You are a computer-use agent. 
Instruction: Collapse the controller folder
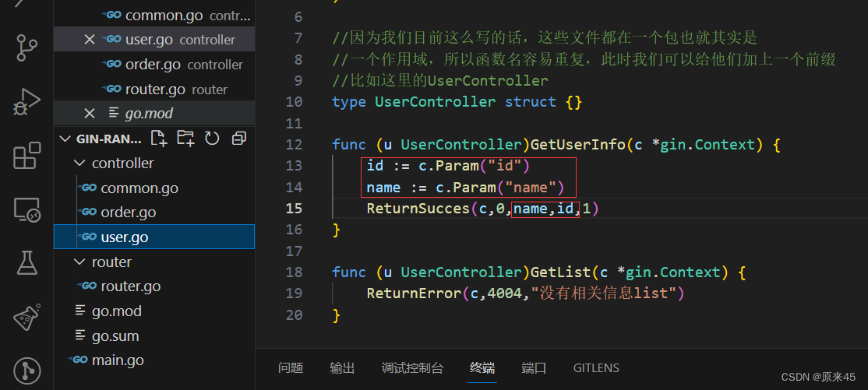pos(79,163)
